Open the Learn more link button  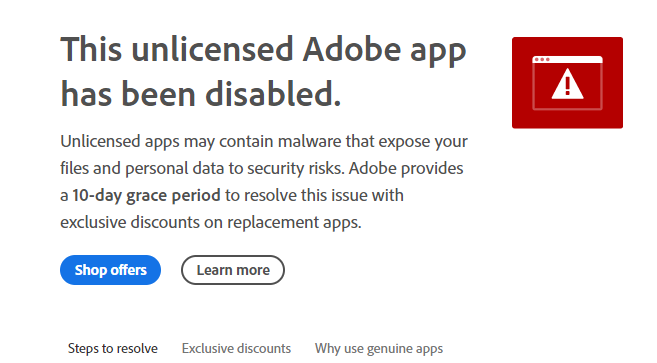233,270
